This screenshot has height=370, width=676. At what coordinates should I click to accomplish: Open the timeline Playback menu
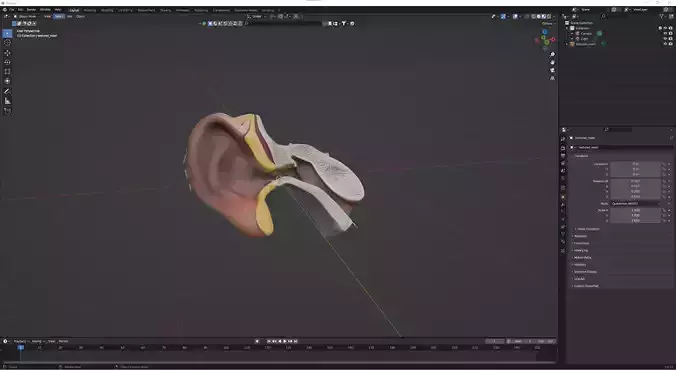20,341
